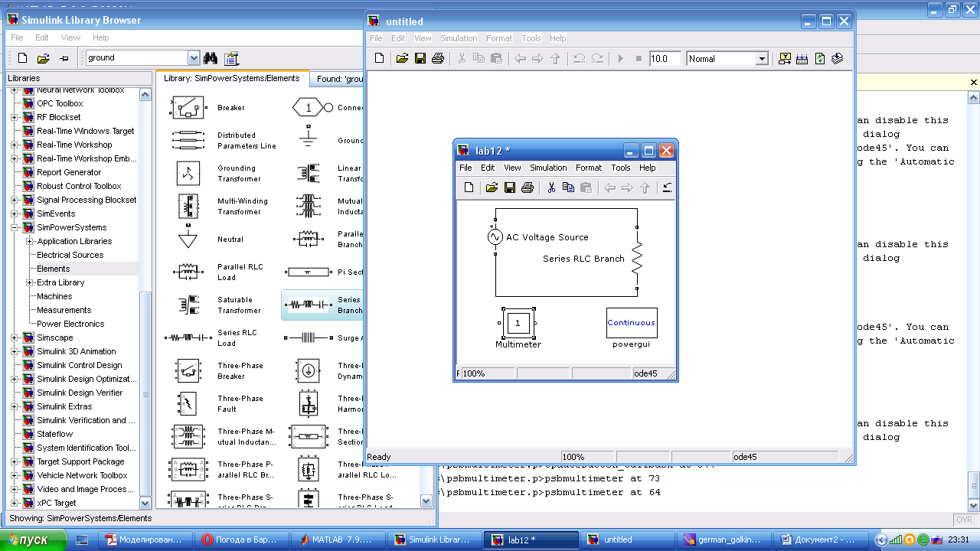Select Distributed Parameters Line block icon
Screen dimensions: 980x551
click(188, 141)
